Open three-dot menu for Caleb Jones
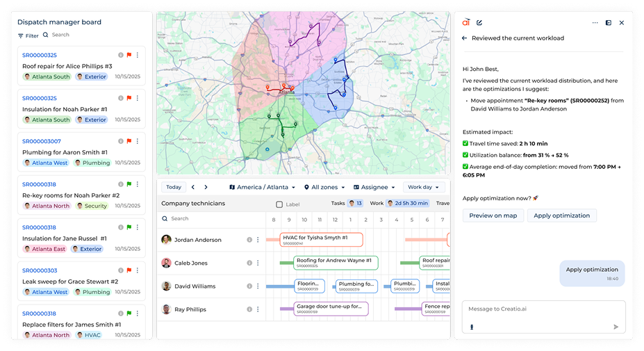644x351 pixels. coord(257,263)
